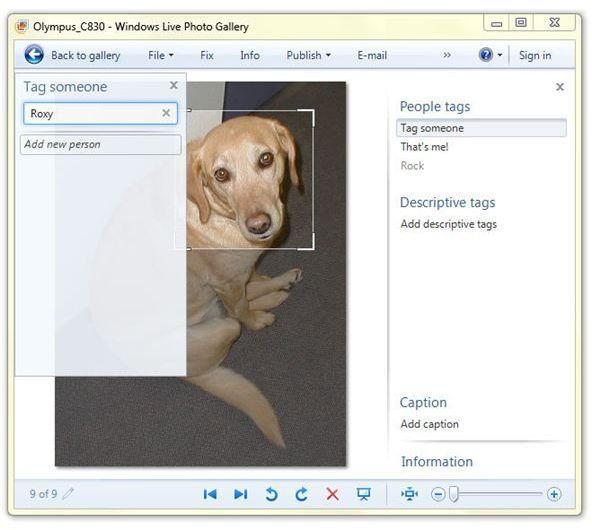Go to the previous photo

[210, 494]
